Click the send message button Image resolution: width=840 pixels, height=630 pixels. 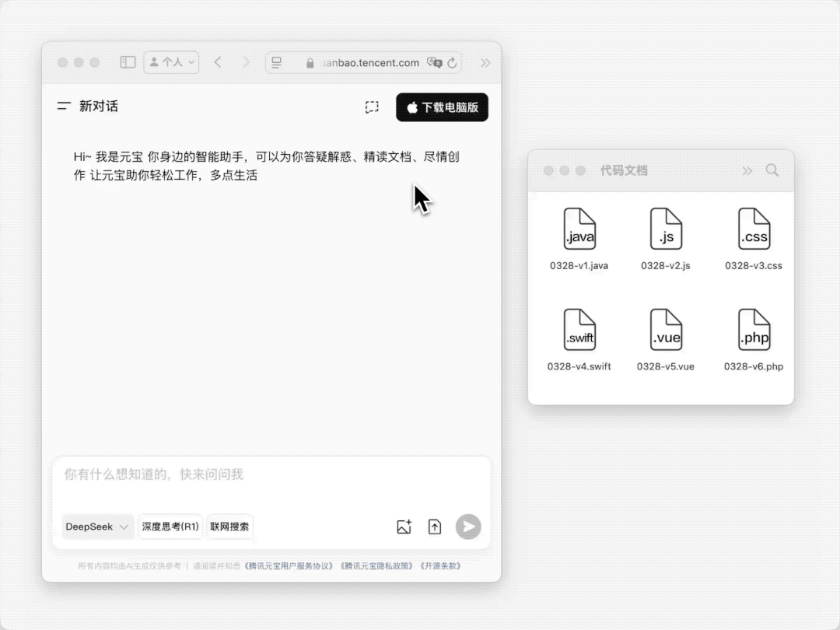468,527
